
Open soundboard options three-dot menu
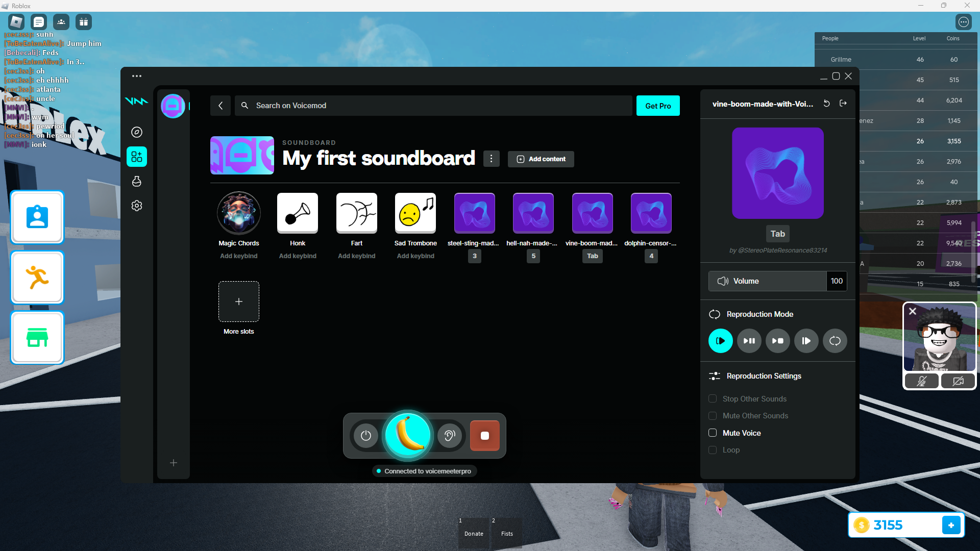coord(492,159)
